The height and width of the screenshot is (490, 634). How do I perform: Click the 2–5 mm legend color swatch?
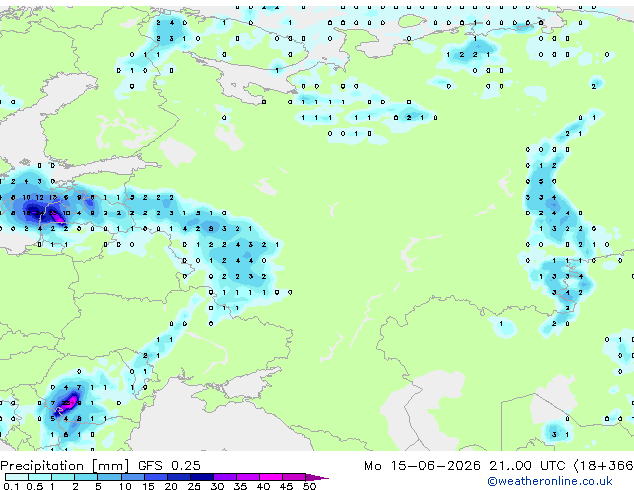[x=86, y=477]
